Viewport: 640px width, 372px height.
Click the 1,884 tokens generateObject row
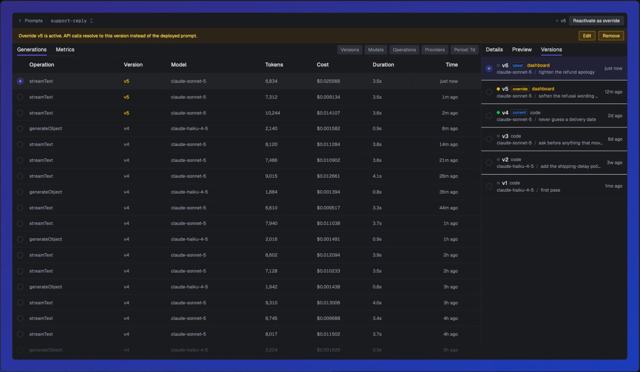(248, 192)
